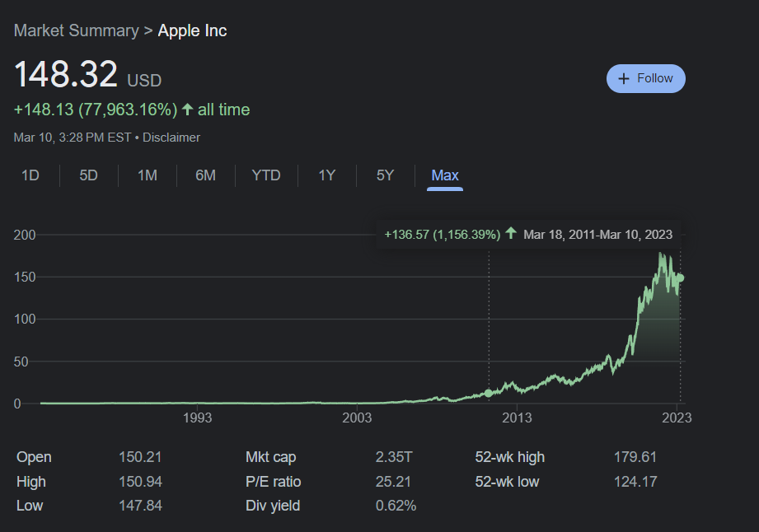The width and height of the screenshot is (759, 532).
Task: Click the Mar 2011 chart marker dot
Action: 489,394
